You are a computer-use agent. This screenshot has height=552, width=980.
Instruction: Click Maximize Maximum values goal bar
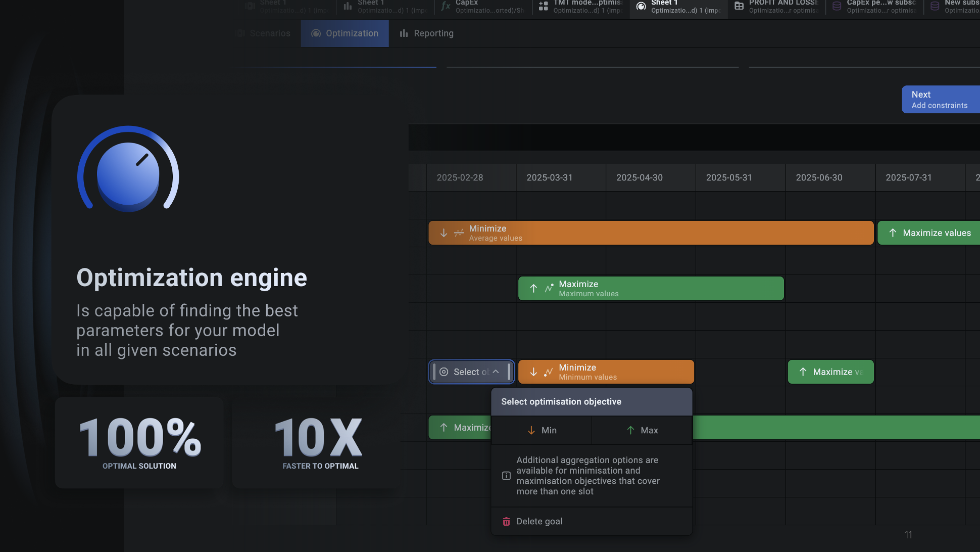(651, 289)
